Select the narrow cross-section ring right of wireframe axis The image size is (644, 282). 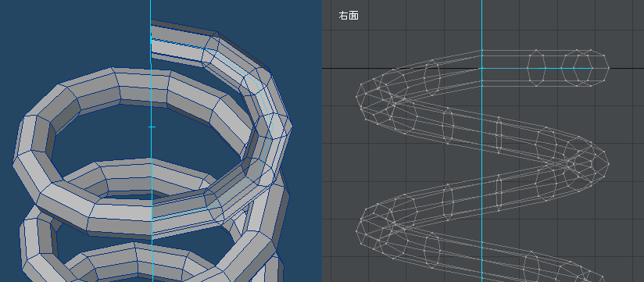[499, 134]
